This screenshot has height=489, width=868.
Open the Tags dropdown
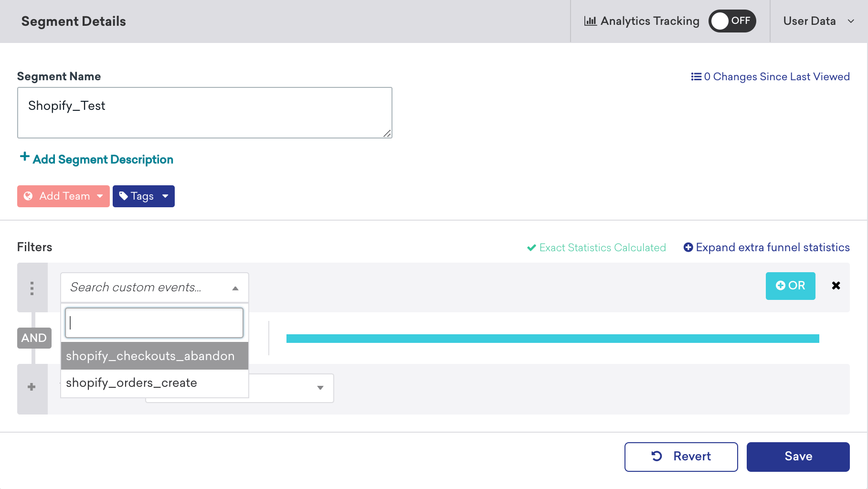tap(144, 196)
